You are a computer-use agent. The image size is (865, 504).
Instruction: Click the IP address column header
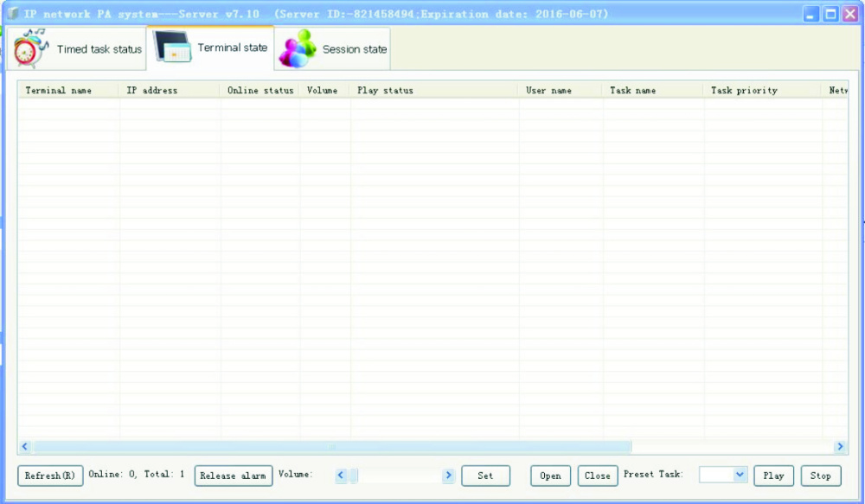coord(152,90)
